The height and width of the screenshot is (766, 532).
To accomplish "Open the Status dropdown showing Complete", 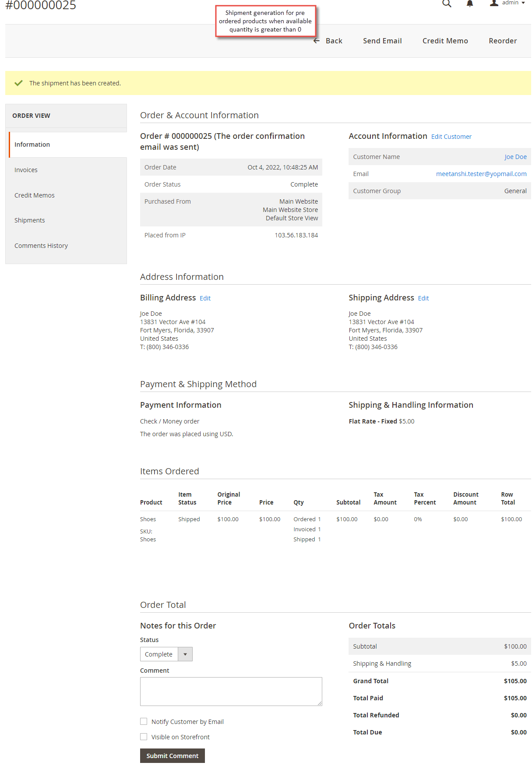I will click(166, 654).
